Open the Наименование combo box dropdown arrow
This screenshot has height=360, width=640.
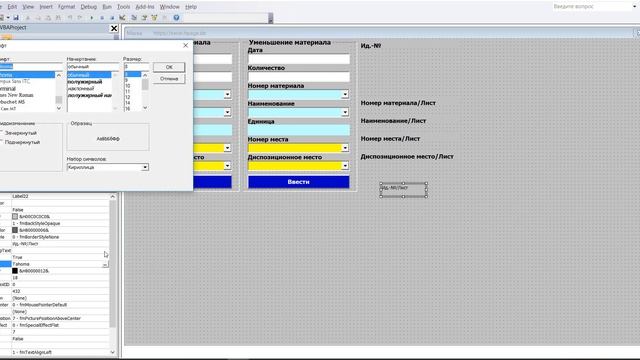tap(345, 112)
